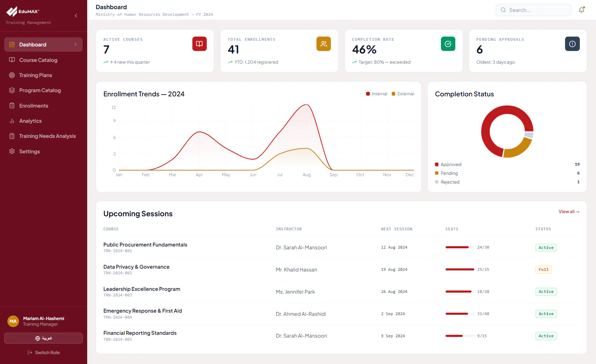Open Program Catalog section
Image resolution: width=596 pixels, height=364 pixels.
click(x=43, y=90)
